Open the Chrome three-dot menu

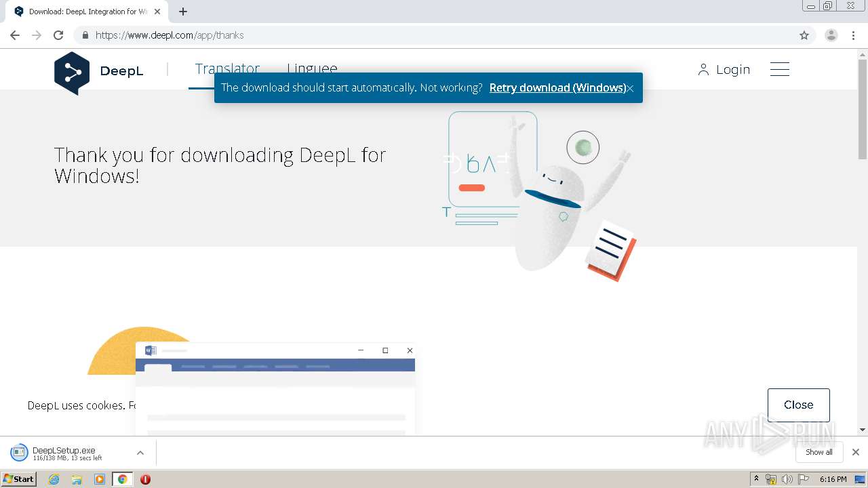click(854, 35)
